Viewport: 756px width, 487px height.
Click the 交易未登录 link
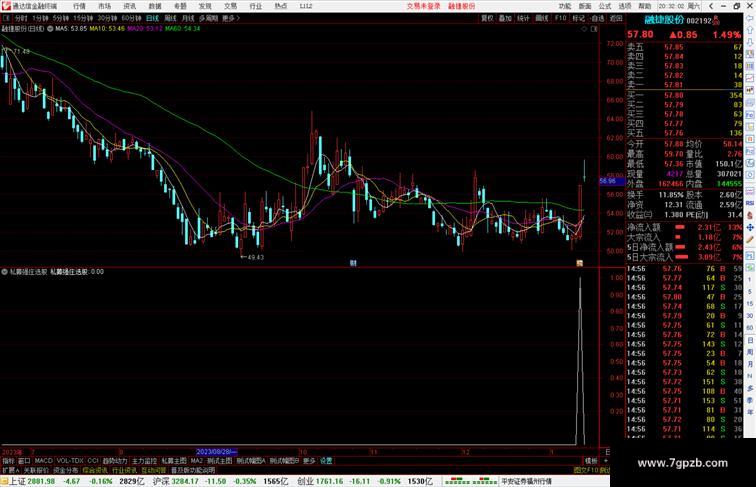[x=423, y=6]
